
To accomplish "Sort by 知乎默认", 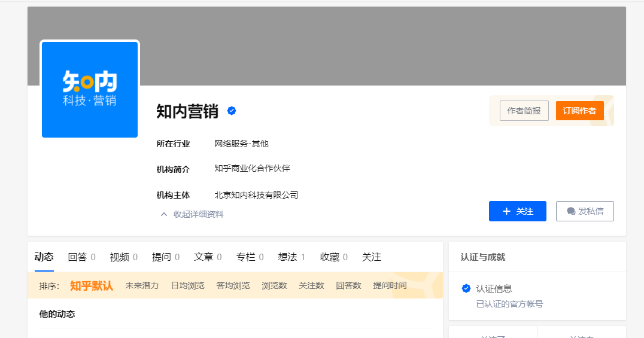I will point(91,285).
